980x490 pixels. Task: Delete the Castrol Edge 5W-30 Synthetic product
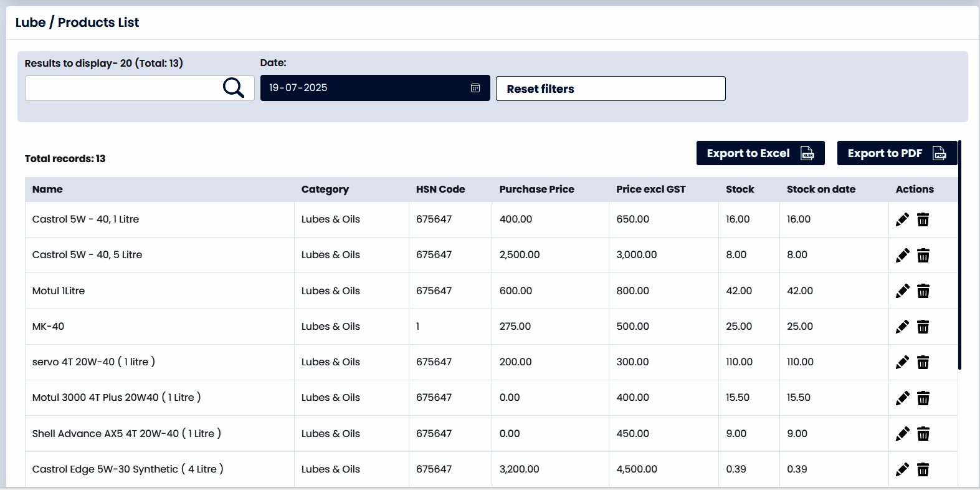(923, 469)
